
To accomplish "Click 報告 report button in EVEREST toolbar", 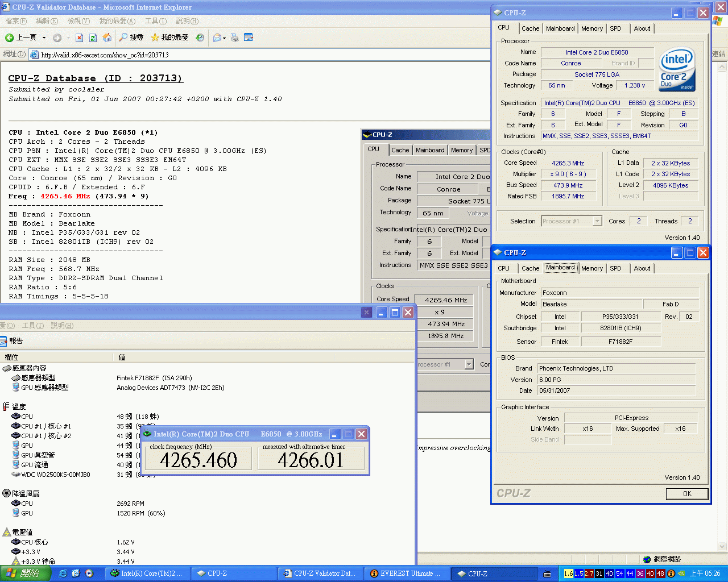I will [11, 341].
